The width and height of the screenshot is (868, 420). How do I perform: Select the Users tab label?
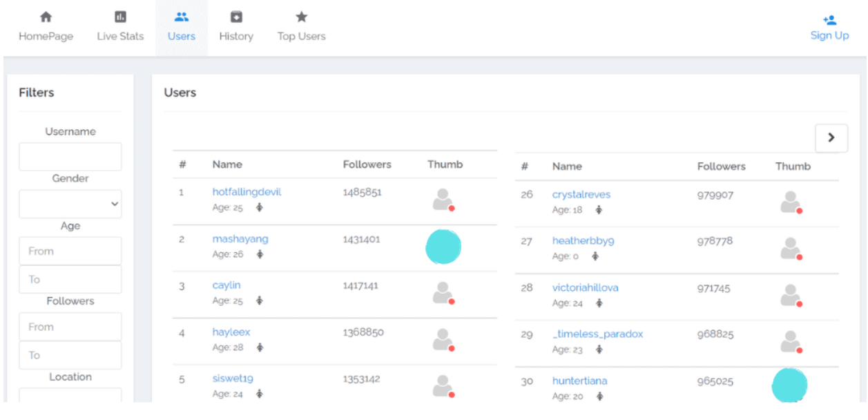[181, 37]
